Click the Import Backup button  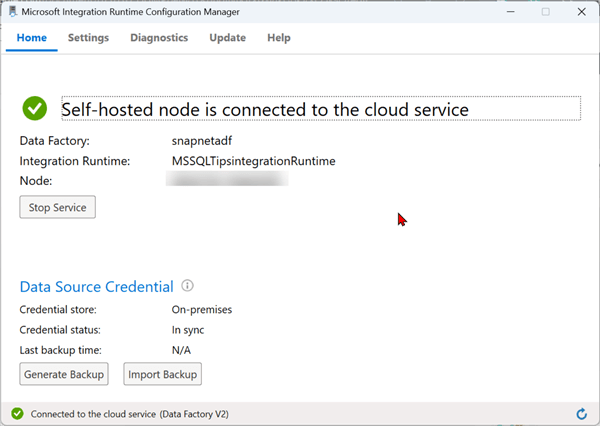163,374
